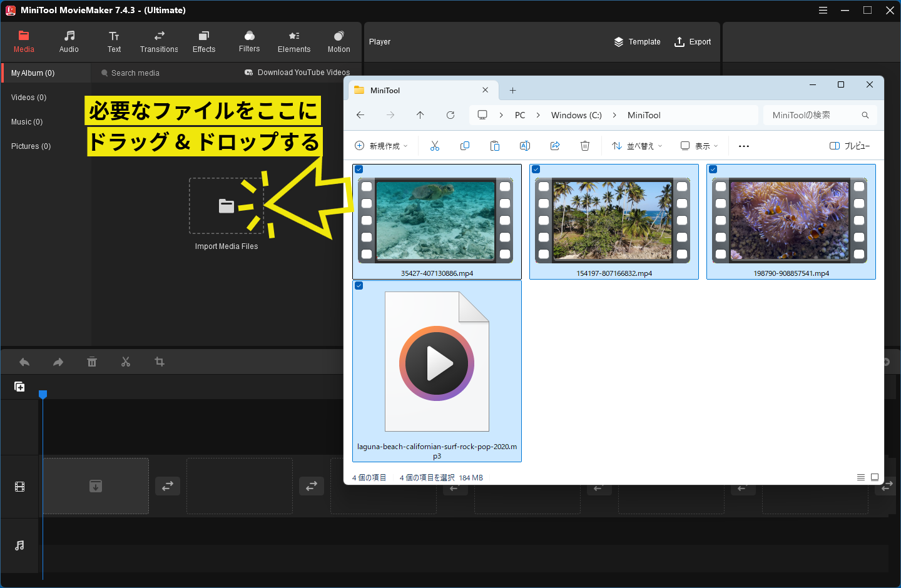The image size is (901, 588).
Task: Click the Undo arrow in timeline toolbar
Action: click(24, 362)
